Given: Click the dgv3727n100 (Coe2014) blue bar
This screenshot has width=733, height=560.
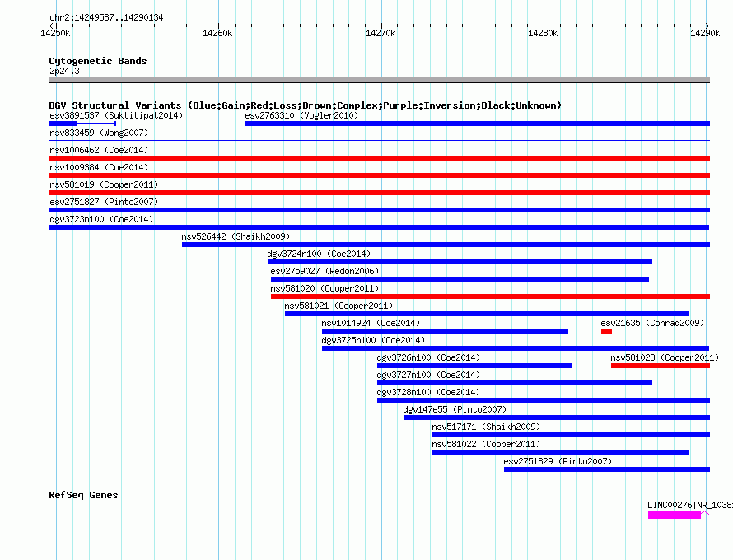Looking at the screenshot, I should pos(515,383).
